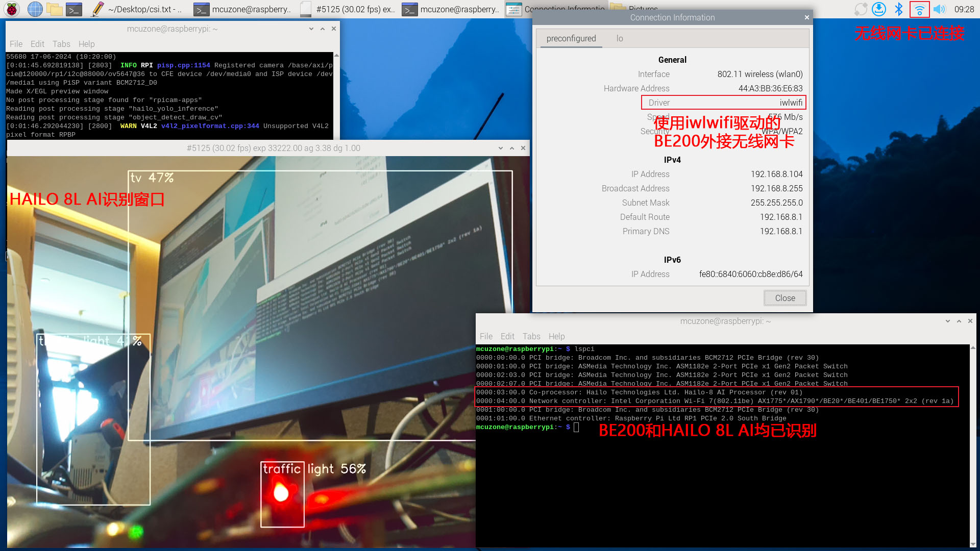Image resolution: width=980 pixels, height=551 pixels.
Task: Open Tabs menu in lspci terminal
Action: point(531,336)
